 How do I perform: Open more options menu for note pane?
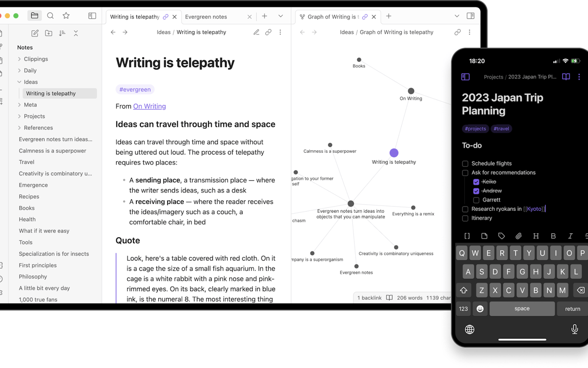tap(280, 32)
